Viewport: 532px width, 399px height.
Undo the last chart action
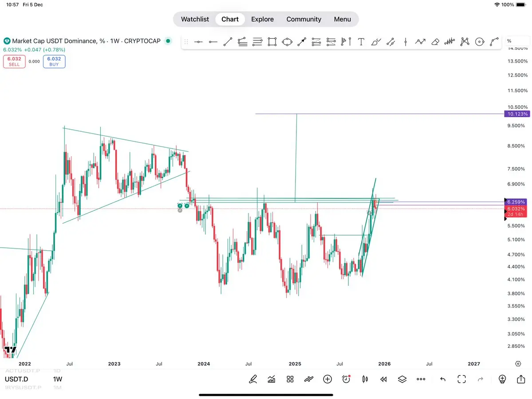click(443, 379)
